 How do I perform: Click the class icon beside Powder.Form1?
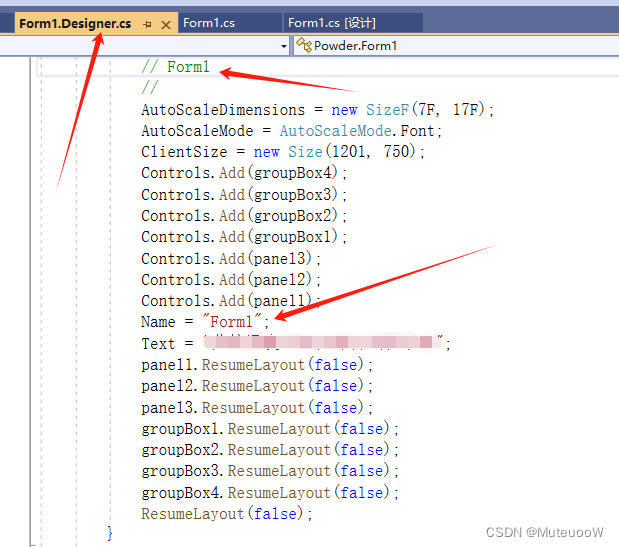click(304, 45)
